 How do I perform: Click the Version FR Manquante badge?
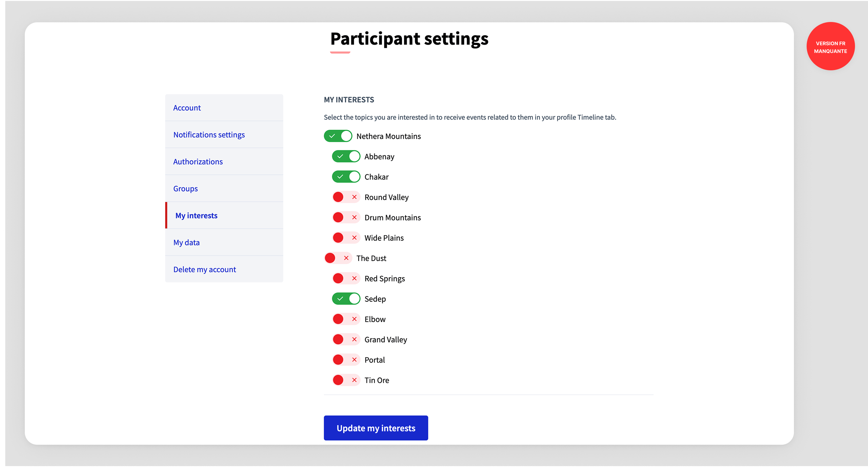pyautogui.click(x=830, y=46)
